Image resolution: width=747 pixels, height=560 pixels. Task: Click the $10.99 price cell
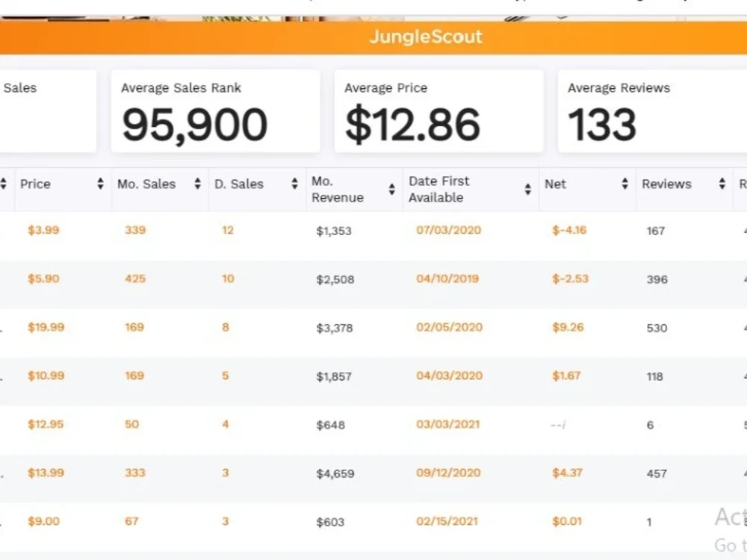(x=46, y=376)
